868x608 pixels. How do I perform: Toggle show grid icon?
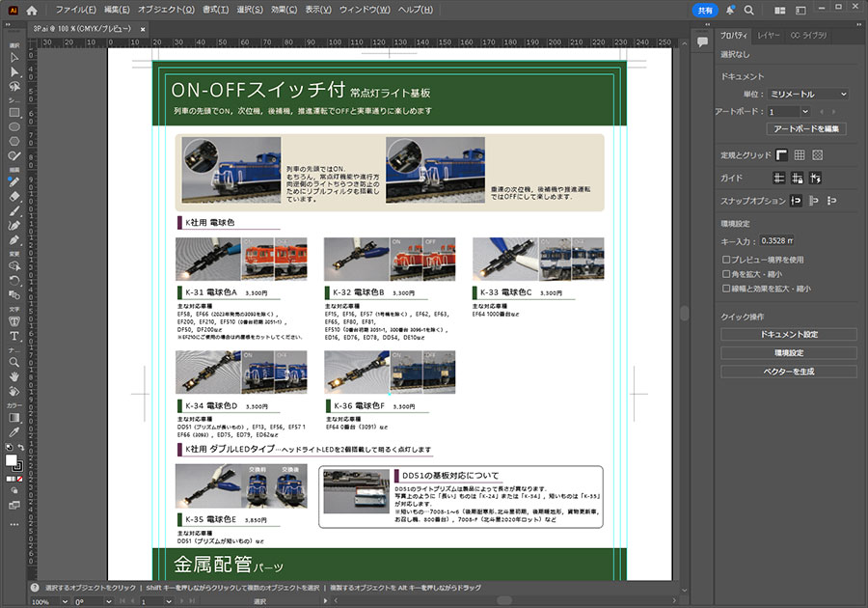[800, 155]
